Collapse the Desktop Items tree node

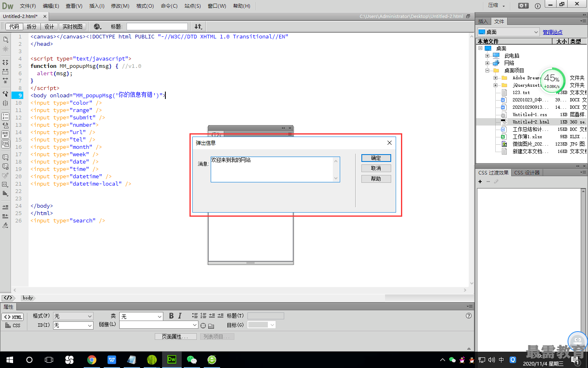point(487,70)
